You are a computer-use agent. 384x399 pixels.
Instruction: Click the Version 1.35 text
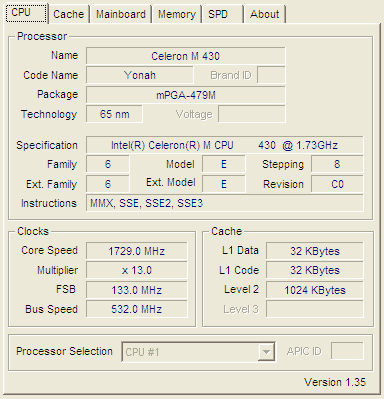pyautogui.click(x=335, y=382)
